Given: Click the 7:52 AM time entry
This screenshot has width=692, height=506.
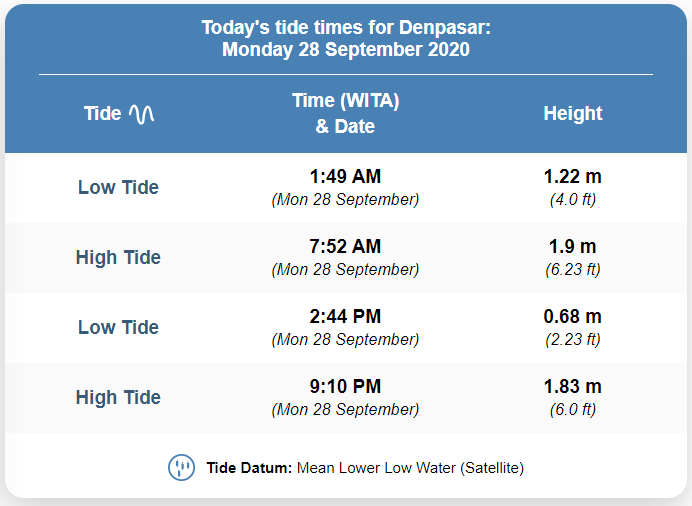Looking at the screenshot, I should coord(345,247).
